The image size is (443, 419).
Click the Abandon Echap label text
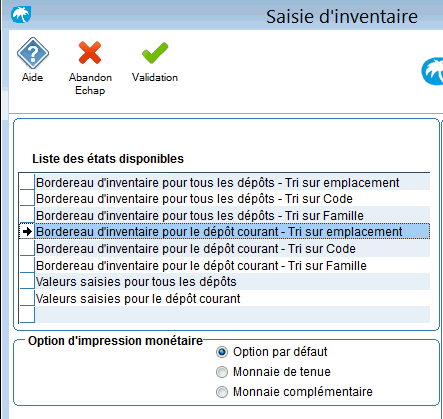coord(90,84)
